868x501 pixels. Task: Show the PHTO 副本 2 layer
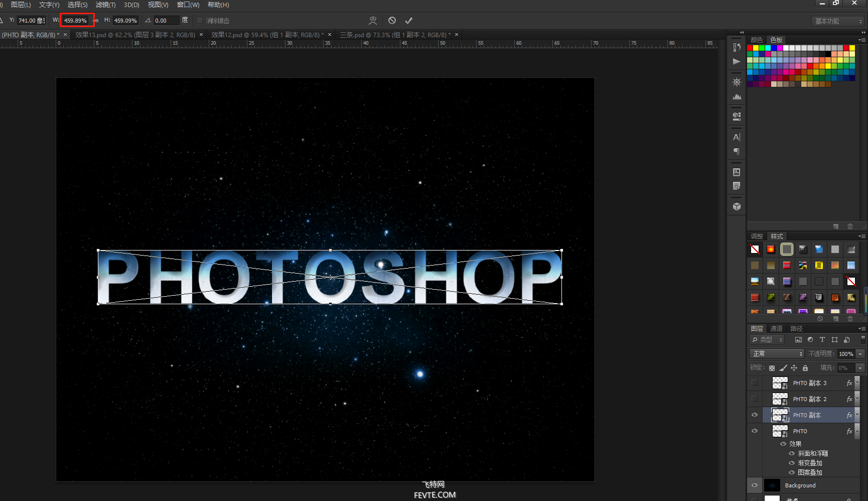(x=755, y=399)
